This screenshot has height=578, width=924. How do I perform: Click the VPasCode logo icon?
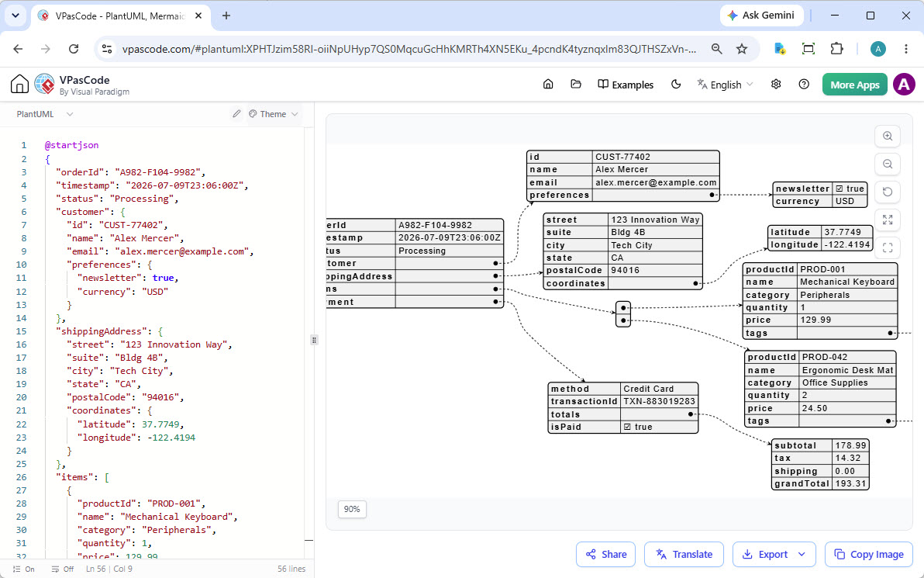[45, 85]
